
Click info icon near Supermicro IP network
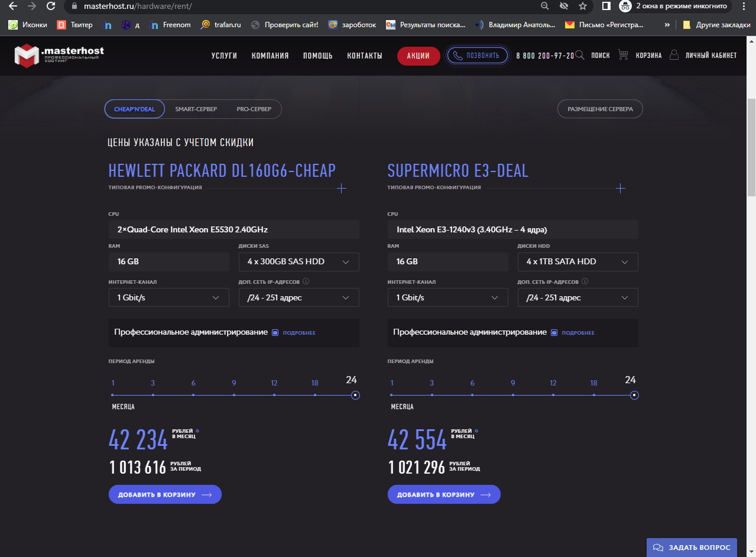click(x=585, y=282)
